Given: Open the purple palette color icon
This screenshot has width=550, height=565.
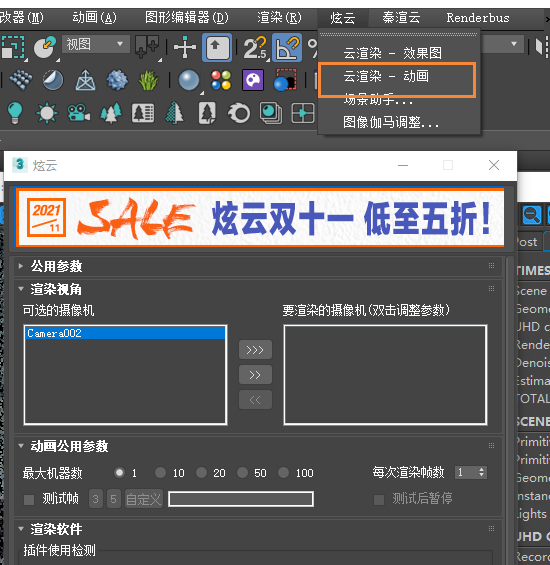Looking at the screenshot, I should (x=253, y=80).
